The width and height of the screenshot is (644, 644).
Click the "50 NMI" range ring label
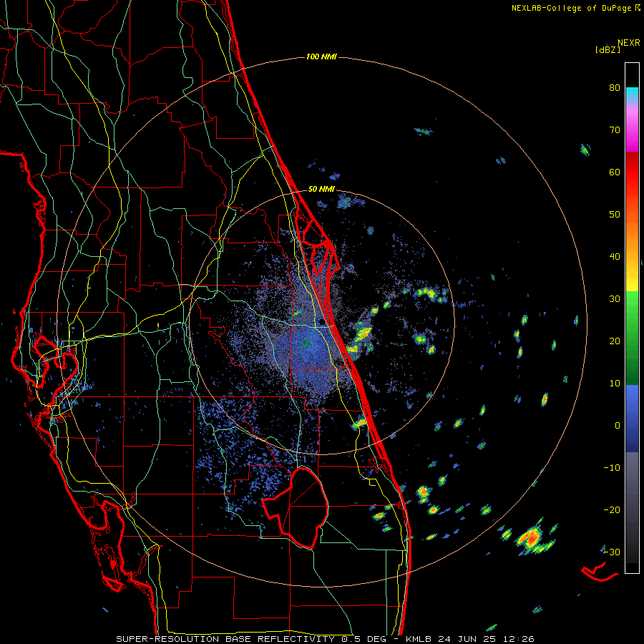(x=321, y=190)
